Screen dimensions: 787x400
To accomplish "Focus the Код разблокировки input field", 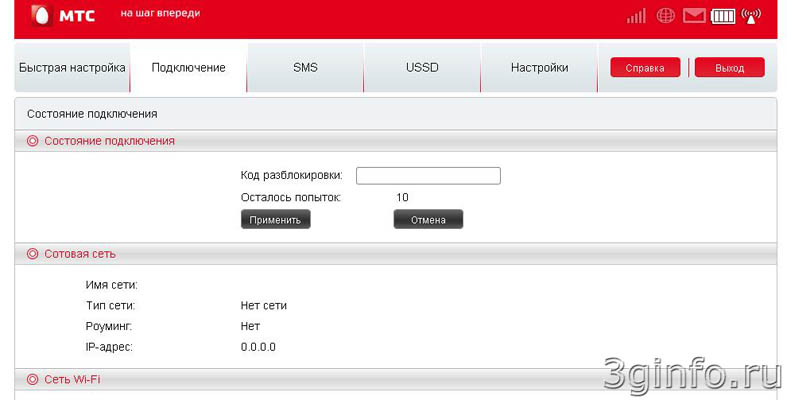I will pyautogui.click(x=428, y=176).
